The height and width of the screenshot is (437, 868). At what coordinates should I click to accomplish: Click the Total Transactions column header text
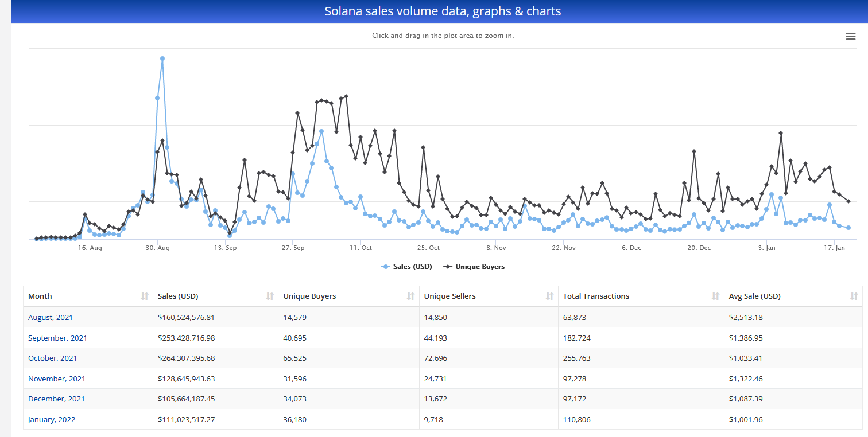pyautogui.click(x=596, y=296)
